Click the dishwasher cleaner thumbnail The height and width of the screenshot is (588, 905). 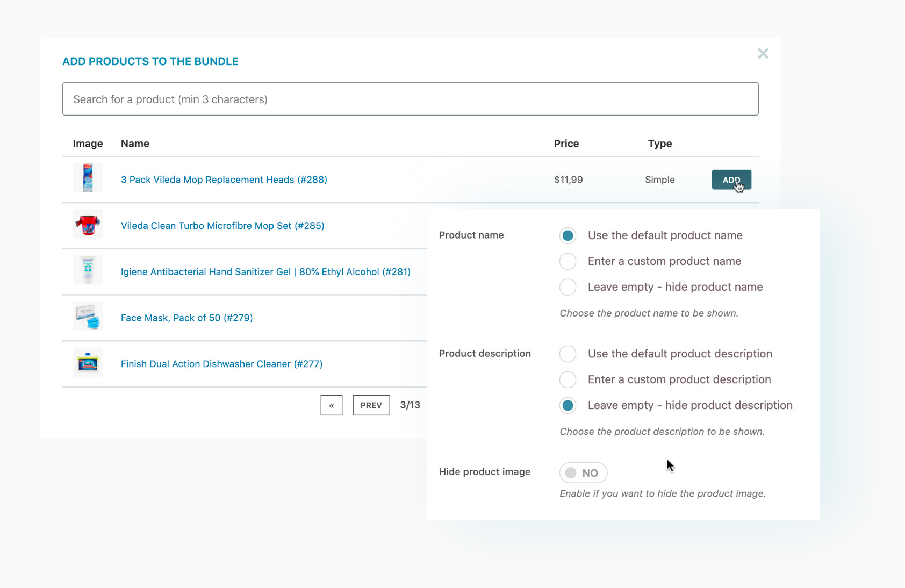tap(88, 363)
